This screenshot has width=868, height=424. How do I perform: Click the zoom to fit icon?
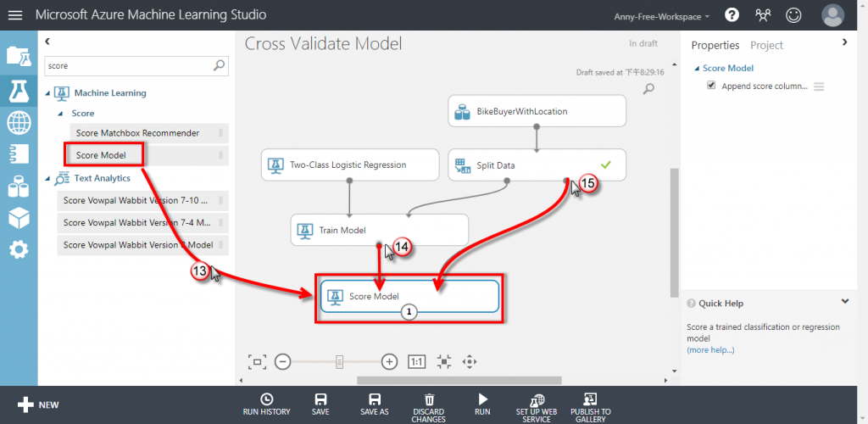pyautogui.click(x=257, y=362)
